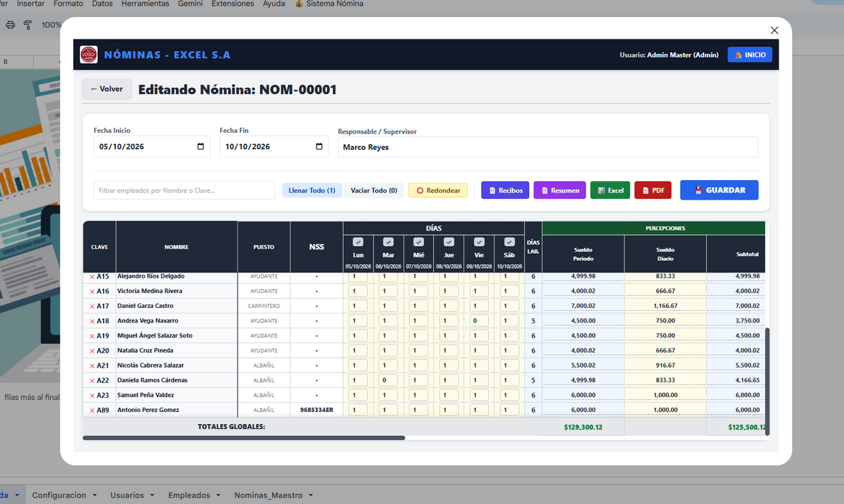This screenshot has height=504, width=844.
Task: Open the Fecha Fin calendar picker
Action: [x=319, y=147]
